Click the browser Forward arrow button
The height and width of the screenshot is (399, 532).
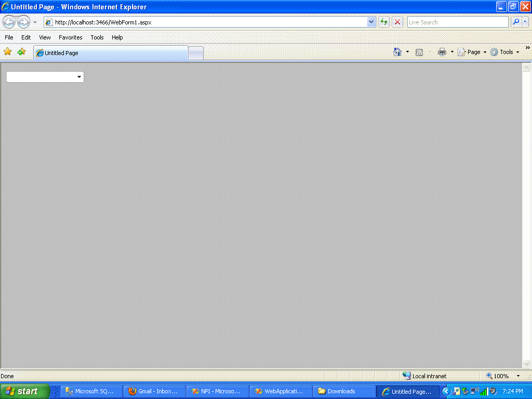tap(24, 22)
